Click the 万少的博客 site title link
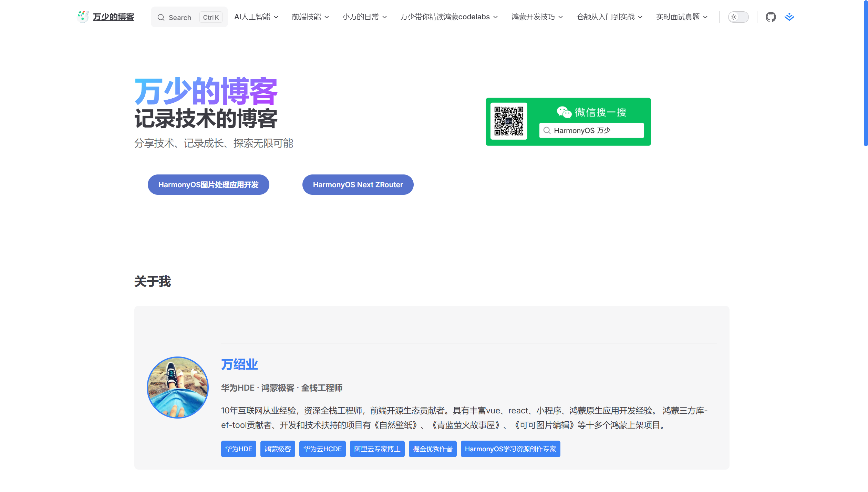 tap(113, 17)
